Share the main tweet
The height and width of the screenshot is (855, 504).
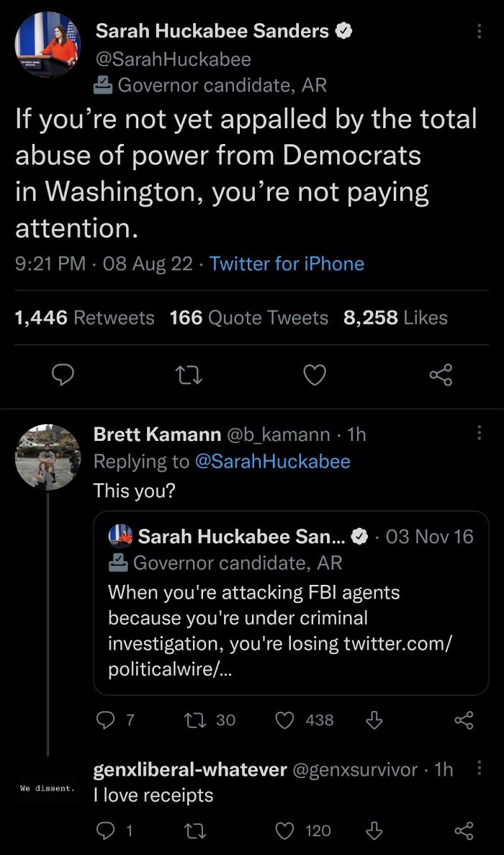(440, 375)
